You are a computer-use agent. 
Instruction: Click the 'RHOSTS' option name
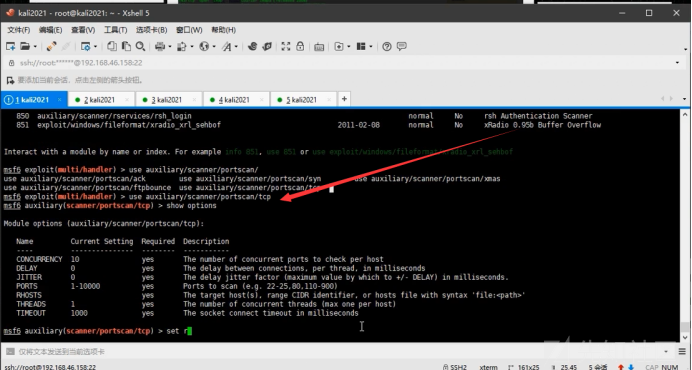click(x=29, y=295)
